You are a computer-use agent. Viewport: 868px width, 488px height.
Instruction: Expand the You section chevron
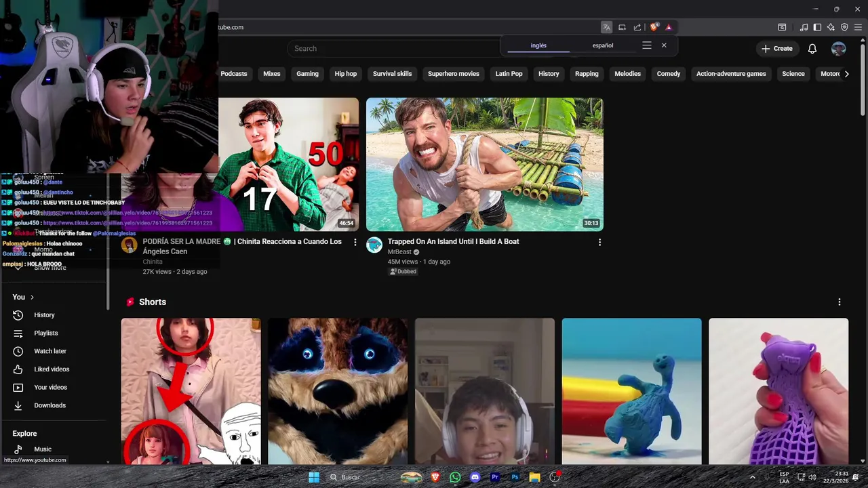[x=32, y=297]
